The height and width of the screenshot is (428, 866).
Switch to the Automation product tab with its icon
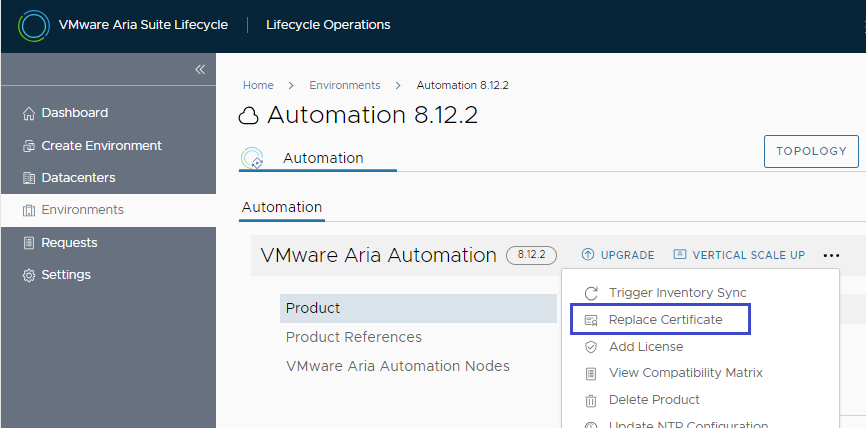tap(318, 158)
